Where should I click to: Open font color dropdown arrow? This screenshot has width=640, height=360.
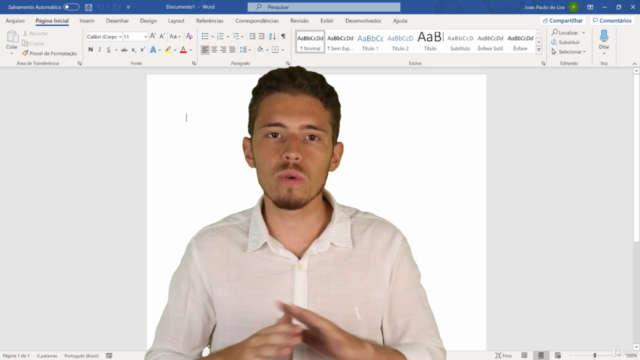point(191,50)
